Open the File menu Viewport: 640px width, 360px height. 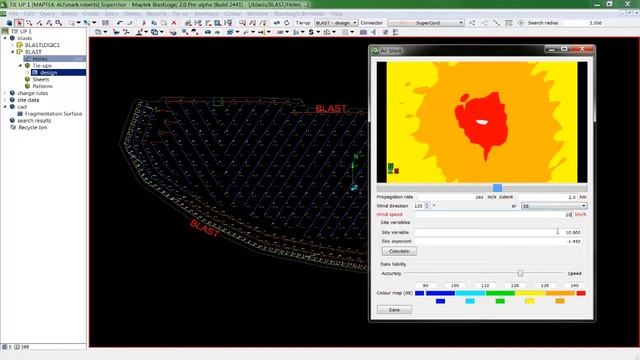pyautogui.click(x=13, y=14)
